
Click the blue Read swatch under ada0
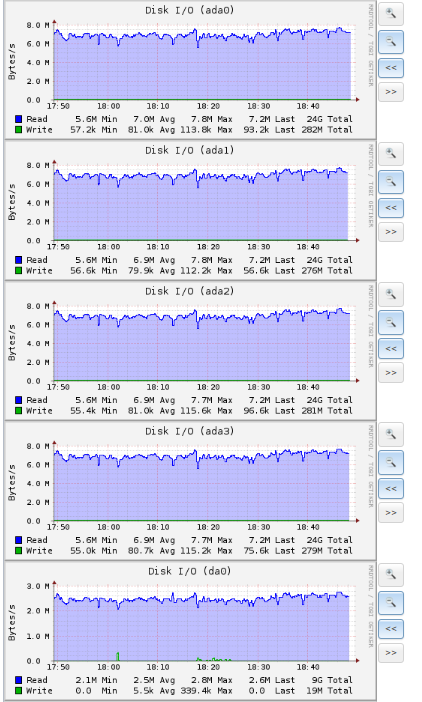point(18,119)
